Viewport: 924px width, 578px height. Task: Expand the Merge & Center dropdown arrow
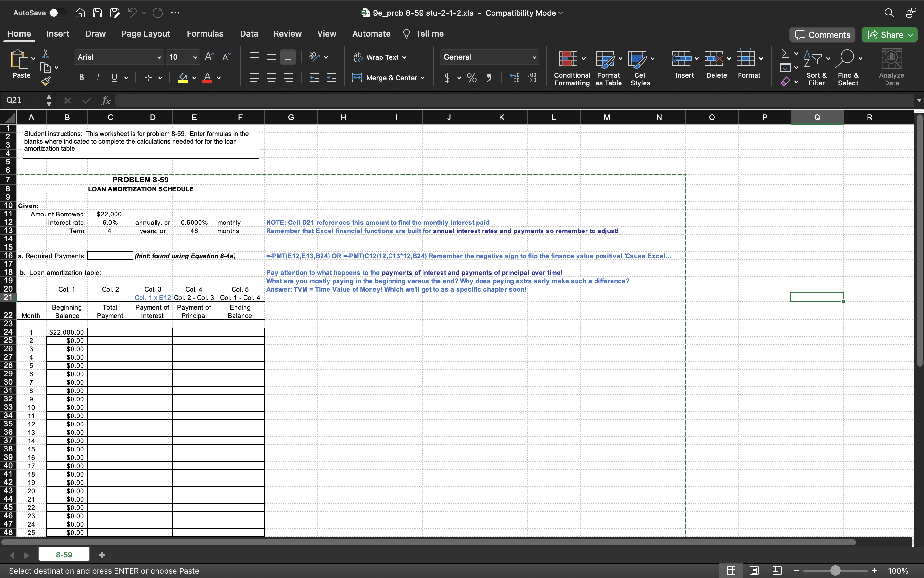423,78
